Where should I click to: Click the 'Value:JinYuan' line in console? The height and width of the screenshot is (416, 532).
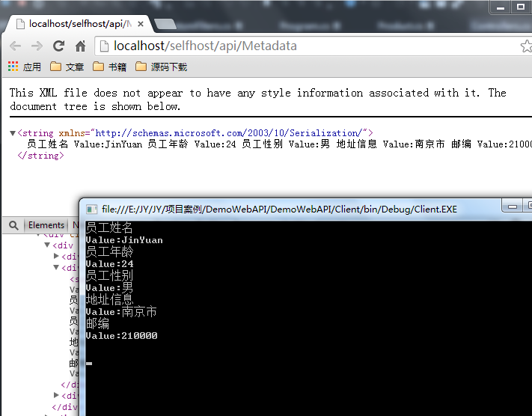click(124, 240)
